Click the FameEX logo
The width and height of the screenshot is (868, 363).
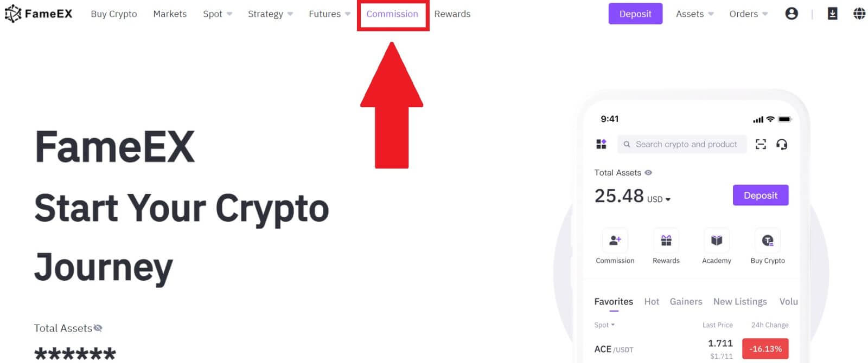38,13
